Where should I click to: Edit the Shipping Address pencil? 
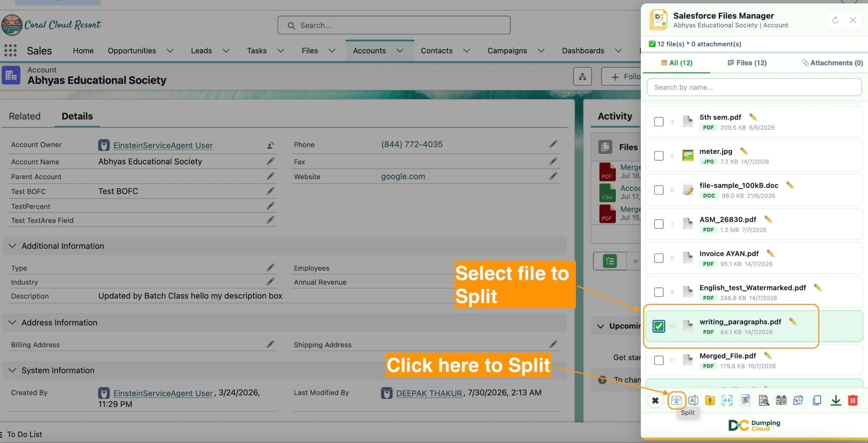pos(553,344)
